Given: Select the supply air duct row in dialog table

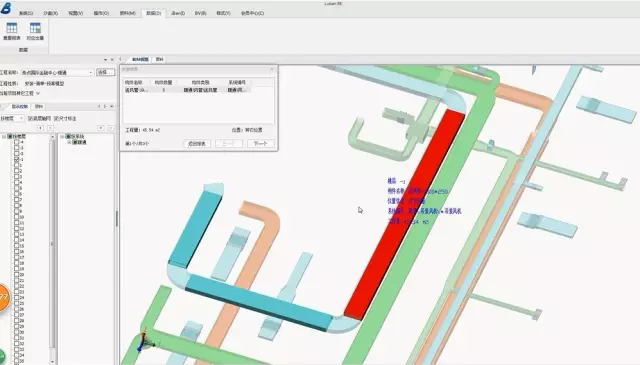Looking at the screenshot, I should 187,90.
